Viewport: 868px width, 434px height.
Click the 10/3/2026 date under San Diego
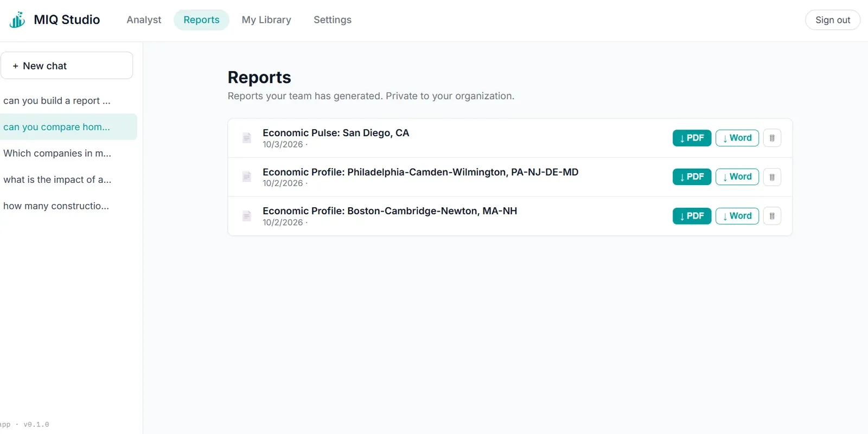tap(283, 144)
